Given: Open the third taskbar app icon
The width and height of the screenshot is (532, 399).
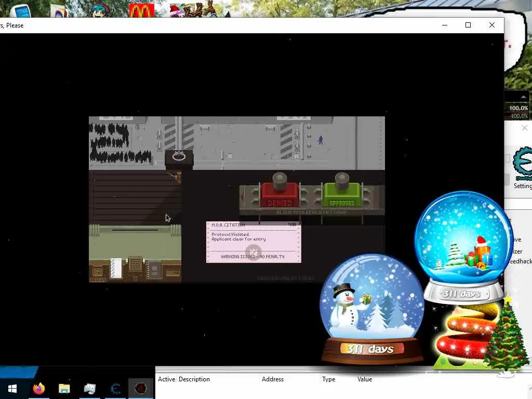Looking at the screenshot, I should (89, 389).
